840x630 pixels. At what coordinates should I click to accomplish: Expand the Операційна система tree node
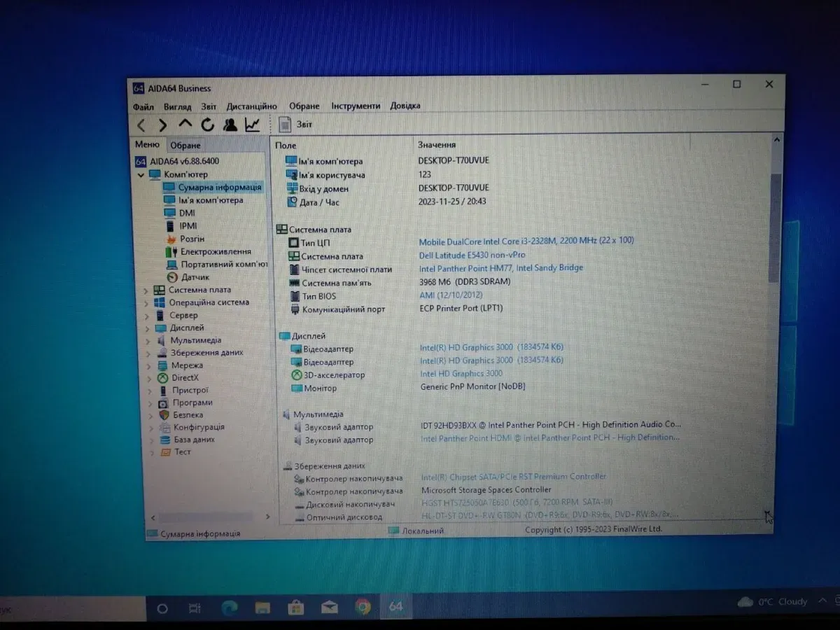[x=146, y=303]
